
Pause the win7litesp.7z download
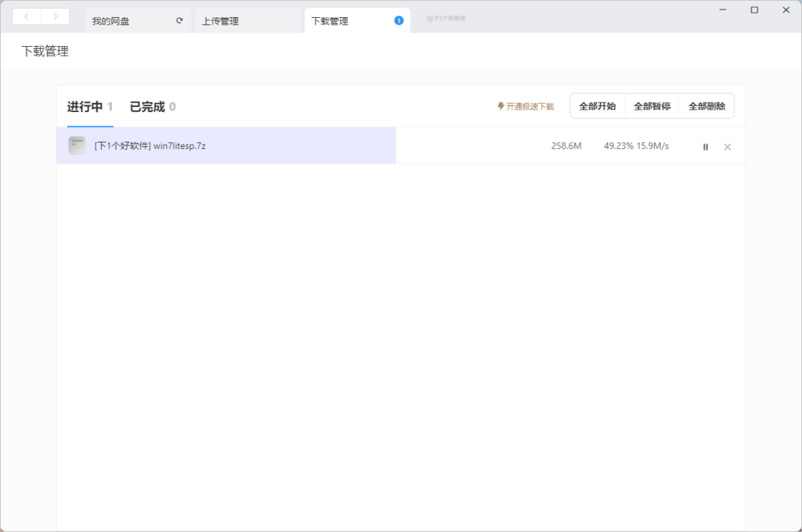705,147
